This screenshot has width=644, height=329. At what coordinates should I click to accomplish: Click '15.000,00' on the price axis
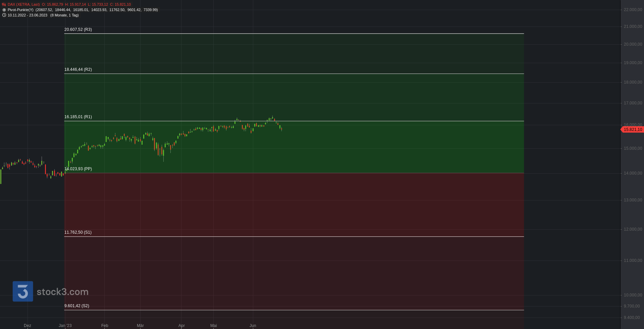[633, 148]
